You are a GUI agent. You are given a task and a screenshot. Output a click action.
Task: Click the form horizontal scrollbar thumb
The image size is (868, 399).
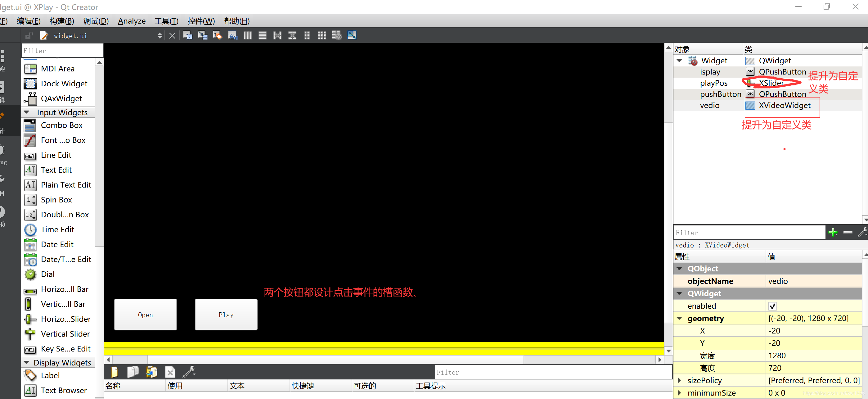tap(335, 360)
